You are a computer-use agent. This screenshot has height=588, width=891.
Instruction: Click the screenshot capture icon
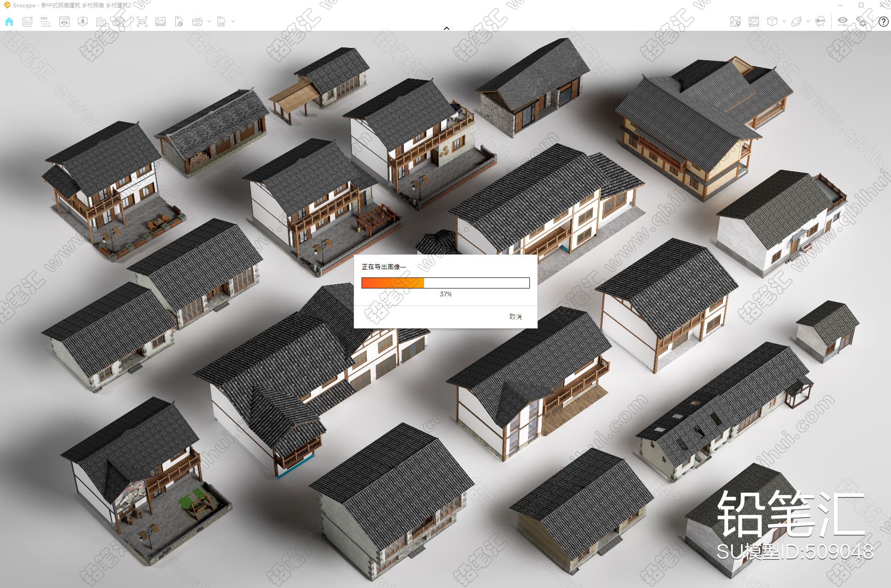pyautogui.click(x=142, y=22)
